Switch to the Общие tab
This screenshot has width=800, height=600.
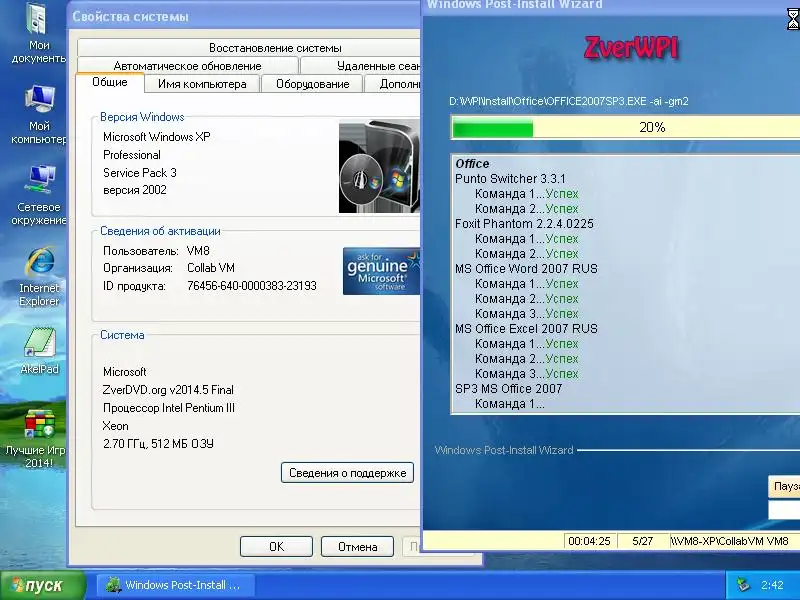pyautogui.click(x=110, y=82)
